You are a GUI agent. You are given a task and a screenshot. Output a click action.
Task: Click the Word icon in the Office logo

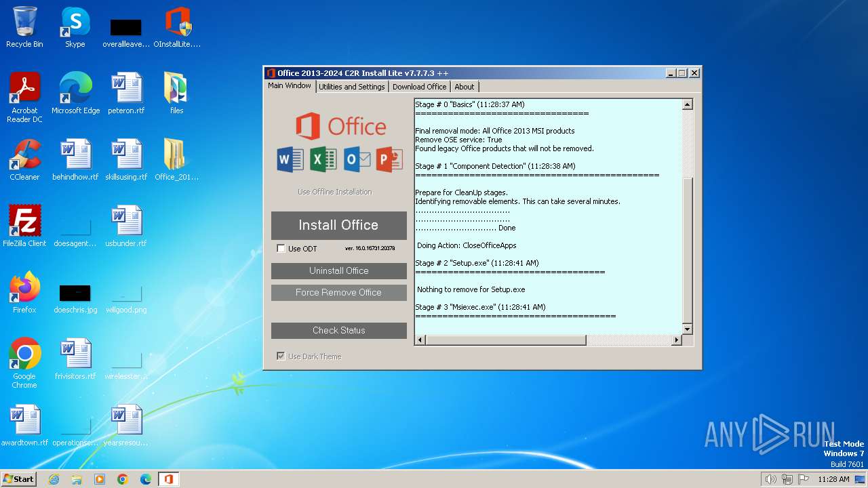pos(290,159)
